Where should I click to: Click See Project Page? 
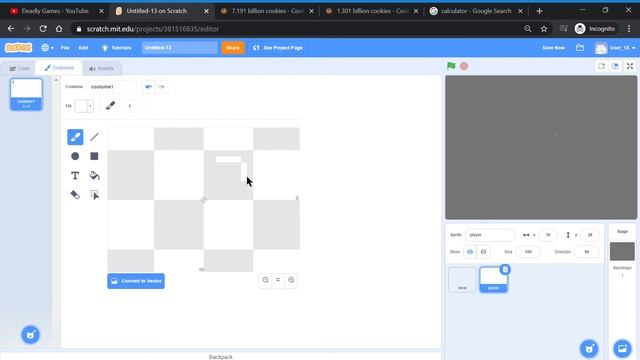click(x=278, y=48)
